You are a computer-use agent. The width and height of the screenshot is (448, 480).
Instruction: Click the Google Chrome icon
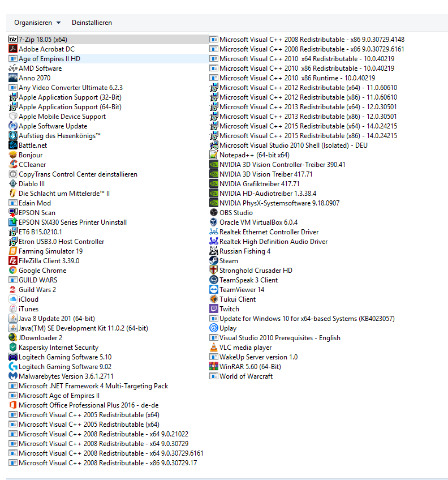[x=13, y=271]
